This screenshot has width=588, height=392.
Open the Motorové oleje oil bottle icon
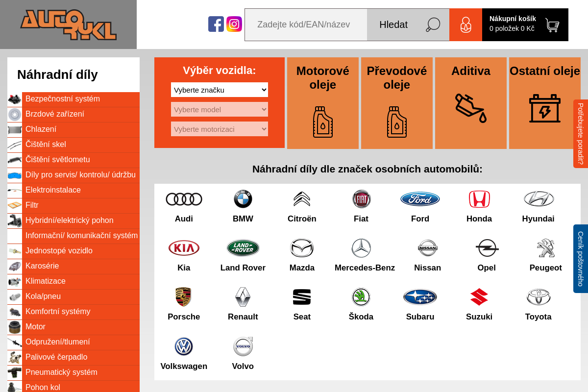[x=323, y=122]
